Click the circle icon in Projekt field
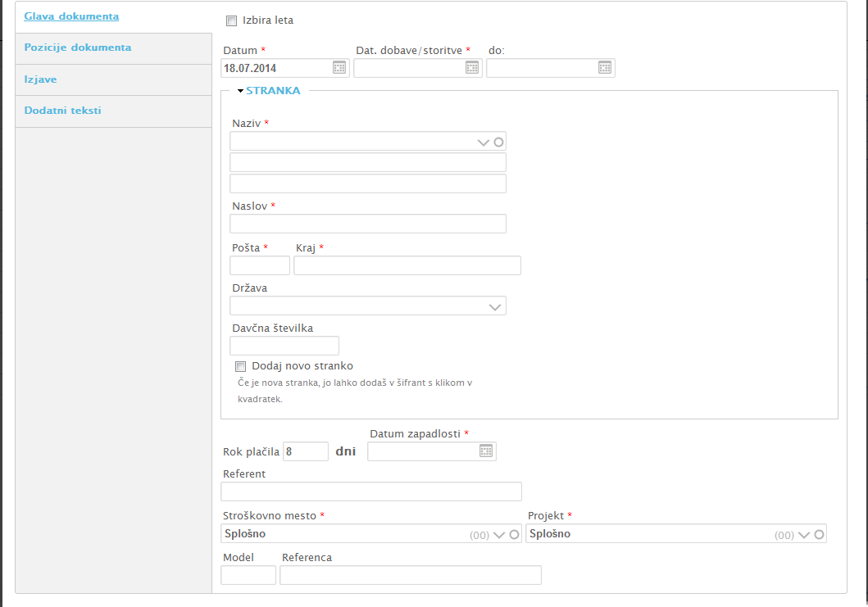 [x=818, y=534]
